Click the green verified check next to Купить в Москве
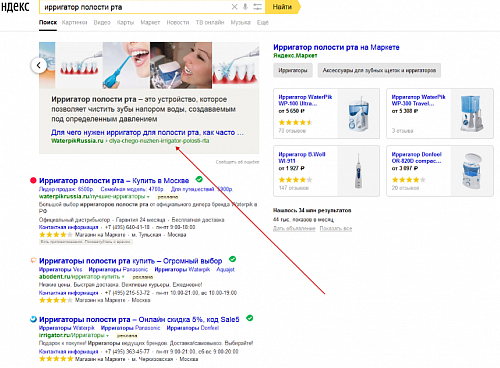Image resolution: width=500 pixels, height=368 pixels. pos(199,179)
